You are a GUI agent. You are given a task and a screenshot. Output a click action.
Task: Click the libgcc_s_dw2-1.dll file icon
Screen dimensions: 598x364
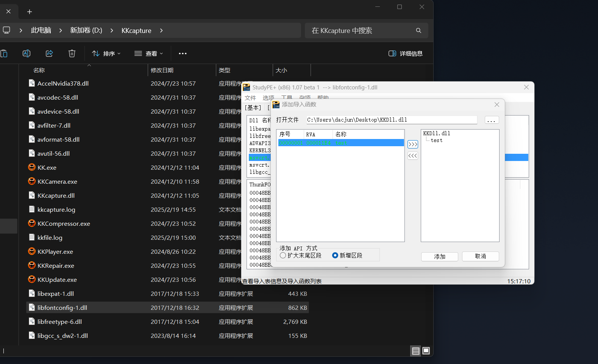click(x=32, y=336)
